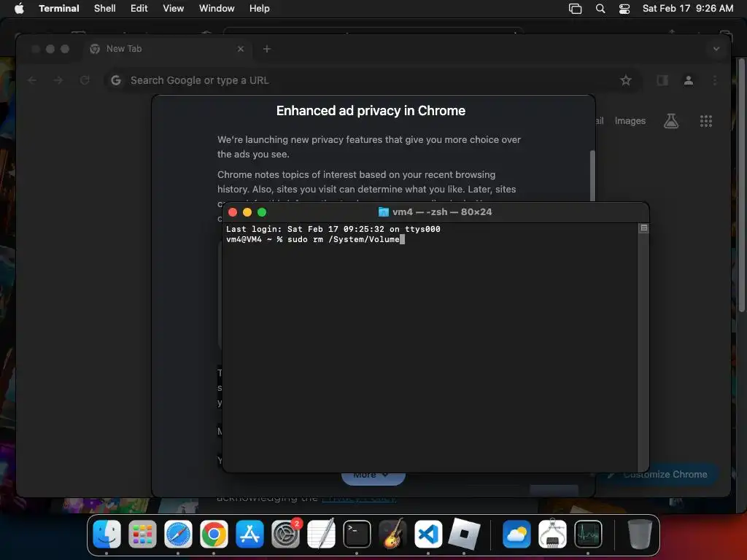Expand Chrome tab search chevron
747x560 pixels.
tap(716, 49)
